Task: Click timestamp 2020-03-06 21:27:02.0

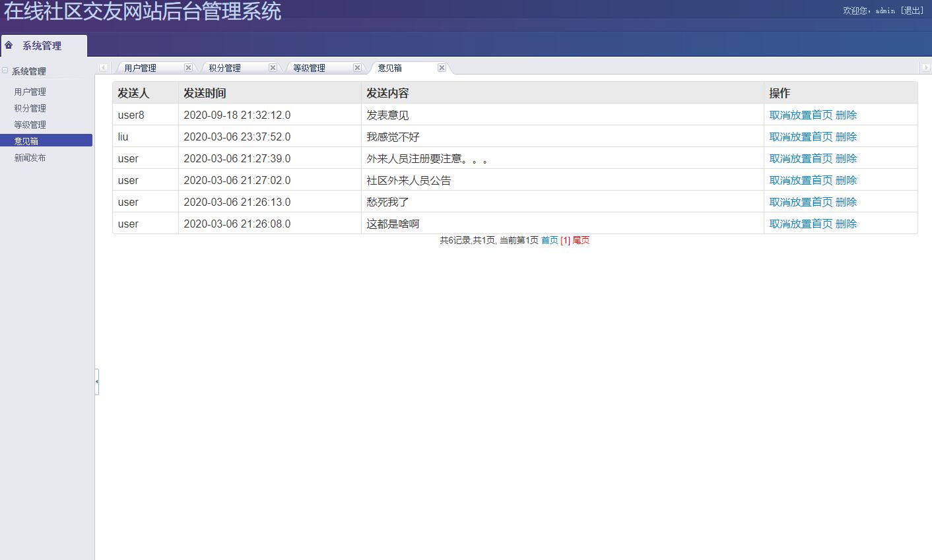Action: click(237, 180)
